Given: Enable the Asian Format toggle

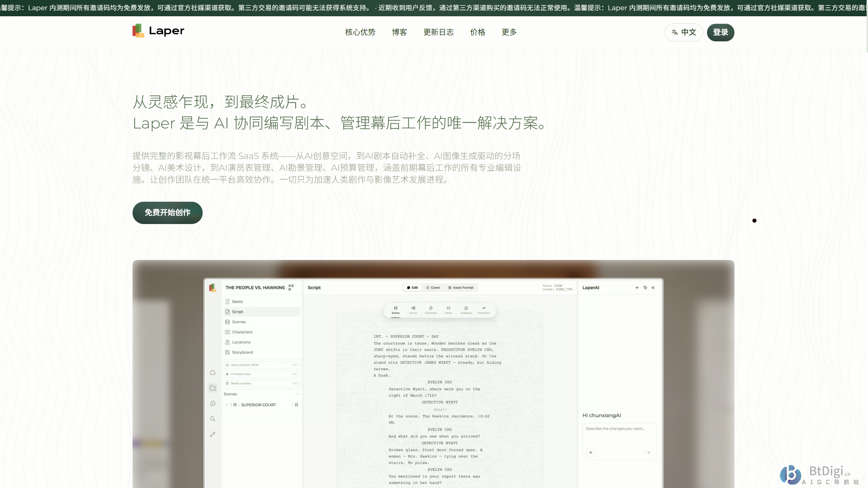Looking at the screenshot, I should point(461,288).
